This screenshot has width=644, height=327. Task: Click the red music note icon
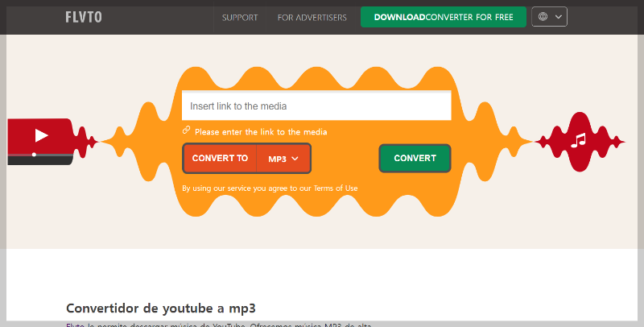click(x=578, y=141)
